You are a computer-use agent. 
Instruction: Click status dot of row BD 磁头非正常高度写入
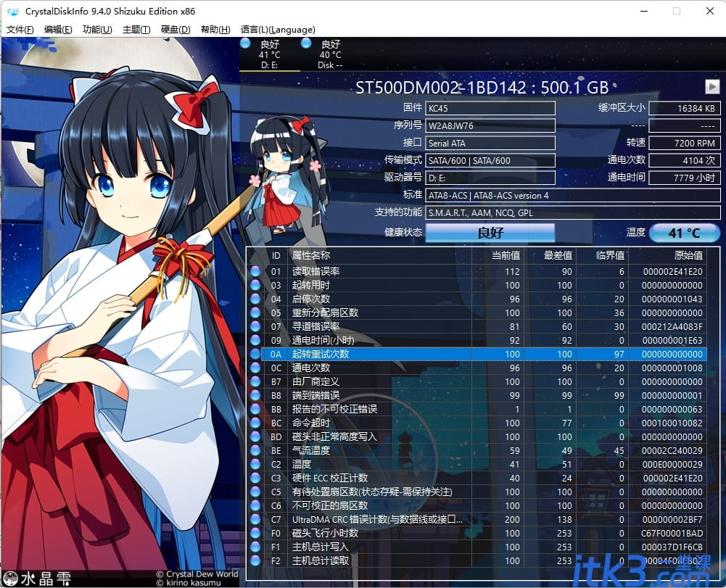(x=255, y=436)
